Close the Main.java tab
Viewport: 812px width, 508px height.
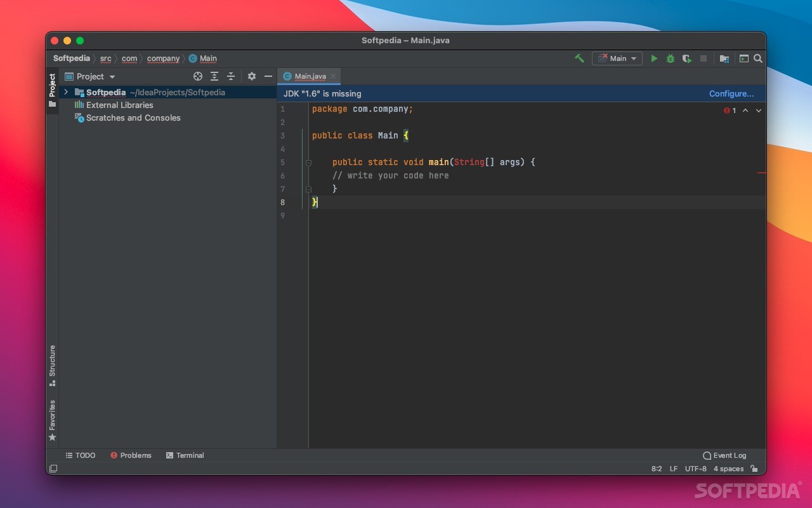coord(333,76)
